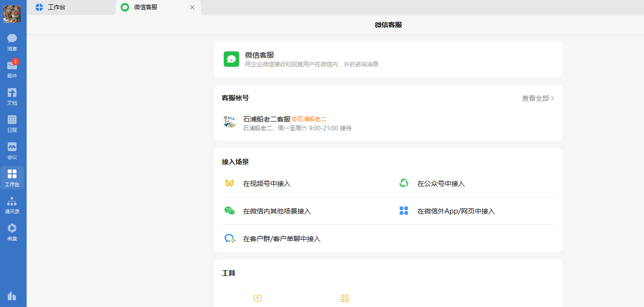This screenshot has height=307, width=644.
Task: Open the 通讯录 contacts icon
Action: coord(12,204)
